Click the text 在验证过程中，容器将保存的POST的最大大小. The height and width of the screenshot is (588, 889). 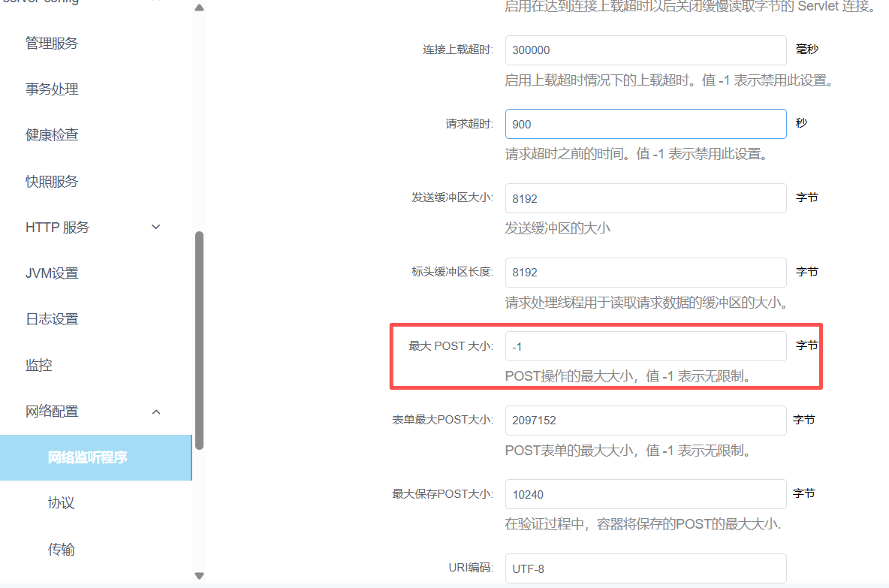[643, 524]
